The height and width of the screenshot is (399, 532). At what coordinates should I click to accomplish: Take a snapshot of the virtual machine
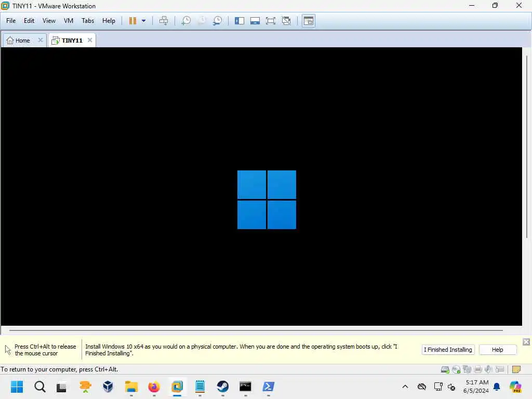coord(186,21)
